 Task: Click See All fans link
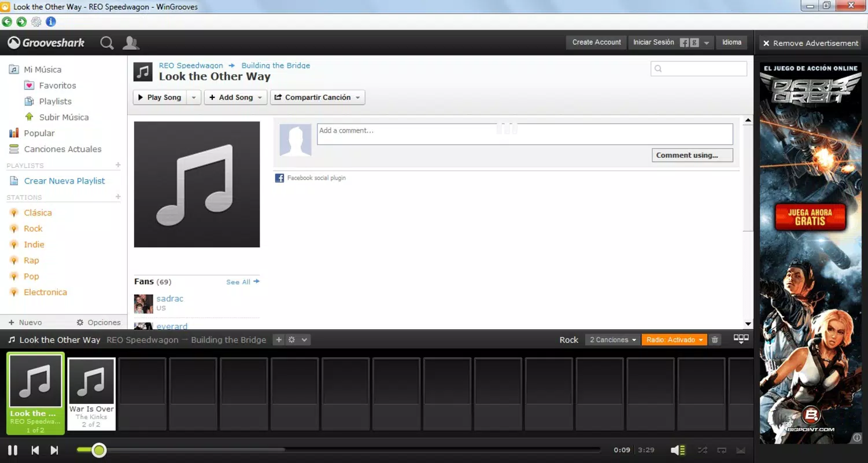click(x=243, y=282)
